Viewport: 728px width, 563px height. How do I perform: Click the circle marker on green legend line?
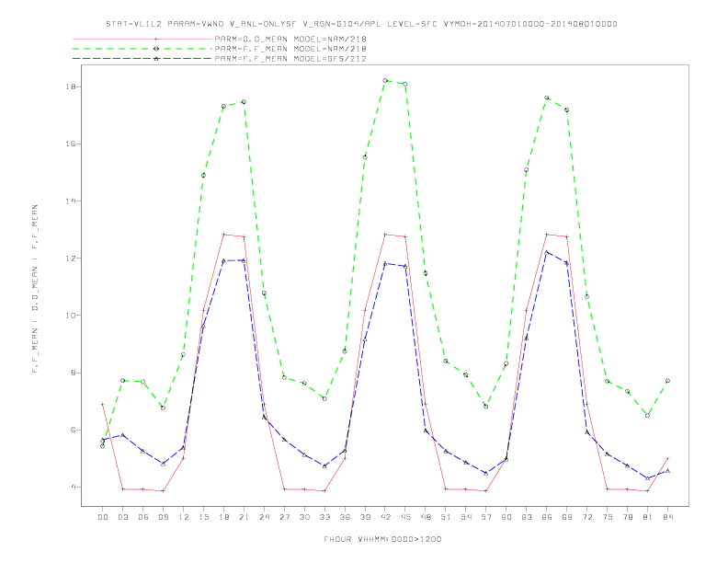156,49
